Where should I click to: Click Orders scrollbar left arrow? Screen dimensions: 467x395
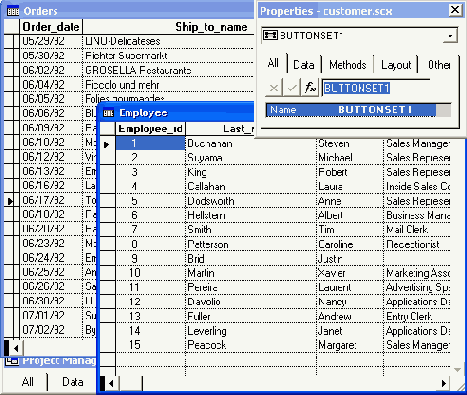[x=16, y=349]
